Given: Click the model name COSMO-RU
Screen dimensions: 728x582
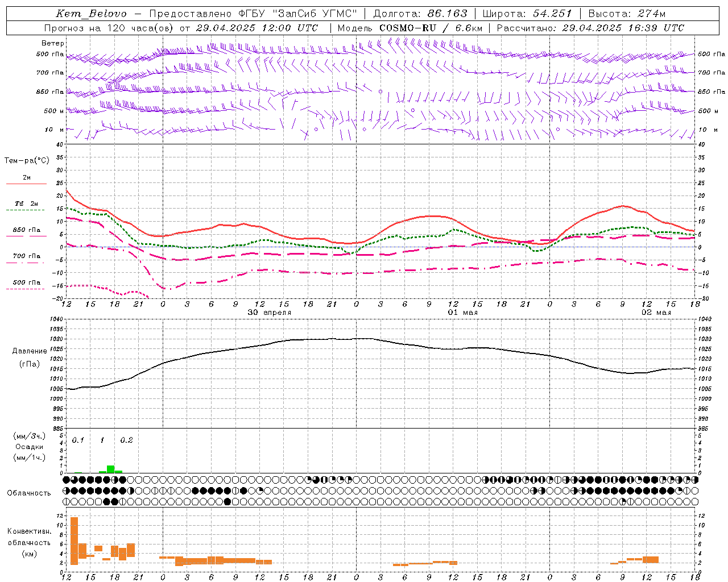Looking at the screenshot, I should (x=408, y=28).
